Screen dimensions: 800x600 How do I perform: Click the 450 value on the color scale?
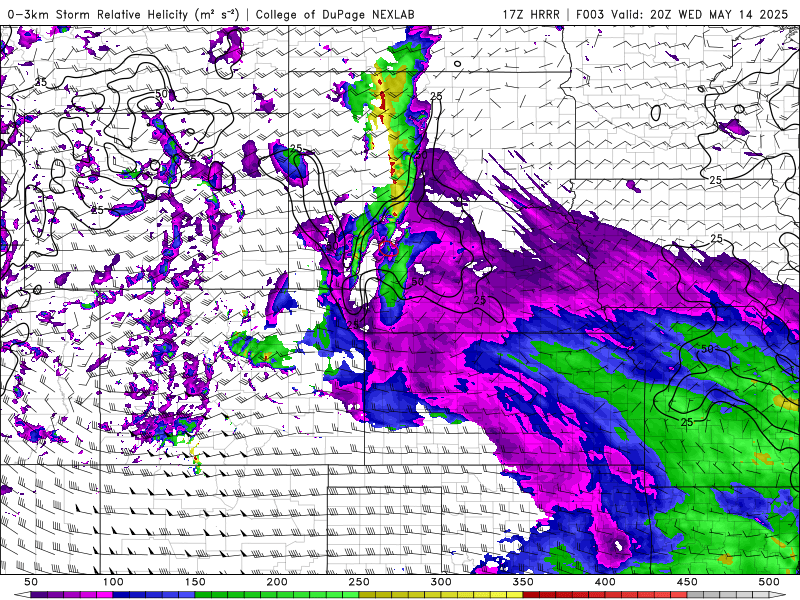687,582
